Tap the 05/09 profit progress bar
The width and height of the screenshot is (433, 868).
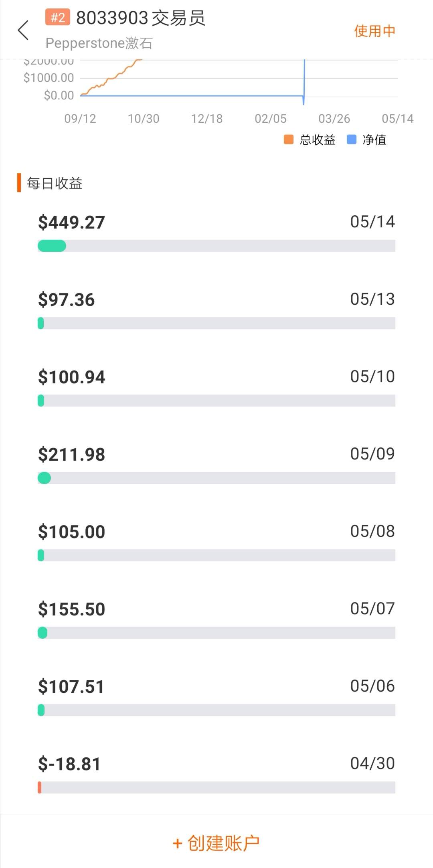pyautogui.click(x=216, y=478)
